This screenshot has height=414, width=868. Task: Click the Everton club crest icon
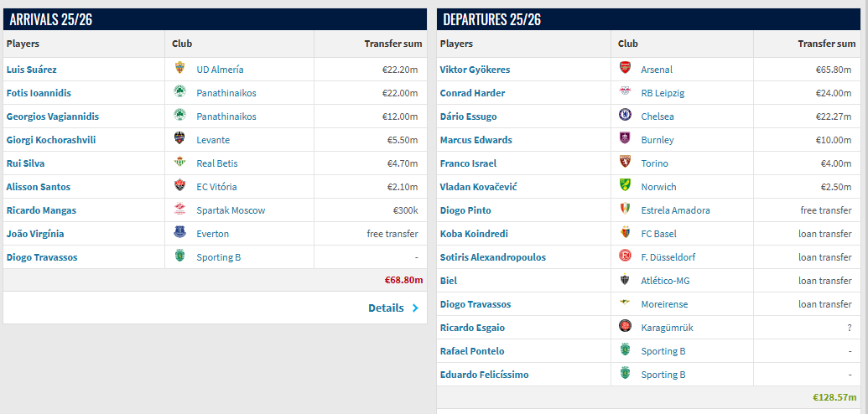click(179, 233)
